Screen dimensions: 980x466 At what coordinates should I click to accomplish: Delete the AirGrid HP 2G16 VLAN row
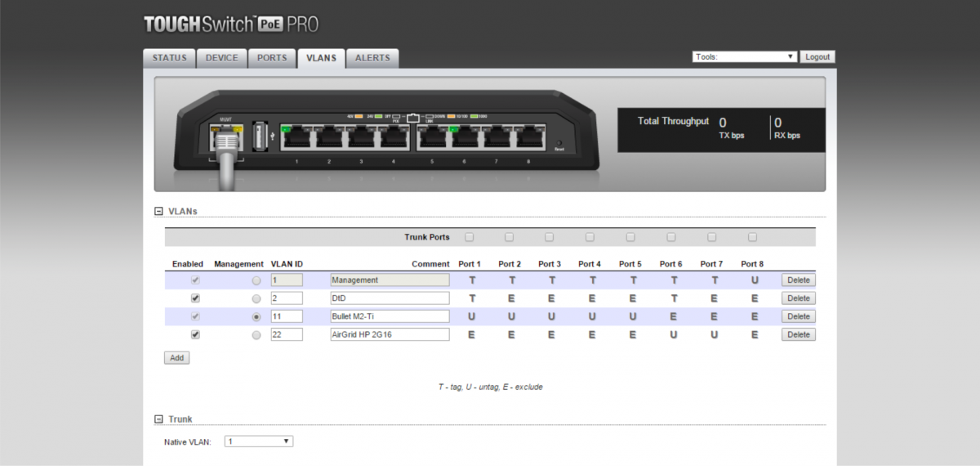tap(799, 334)
